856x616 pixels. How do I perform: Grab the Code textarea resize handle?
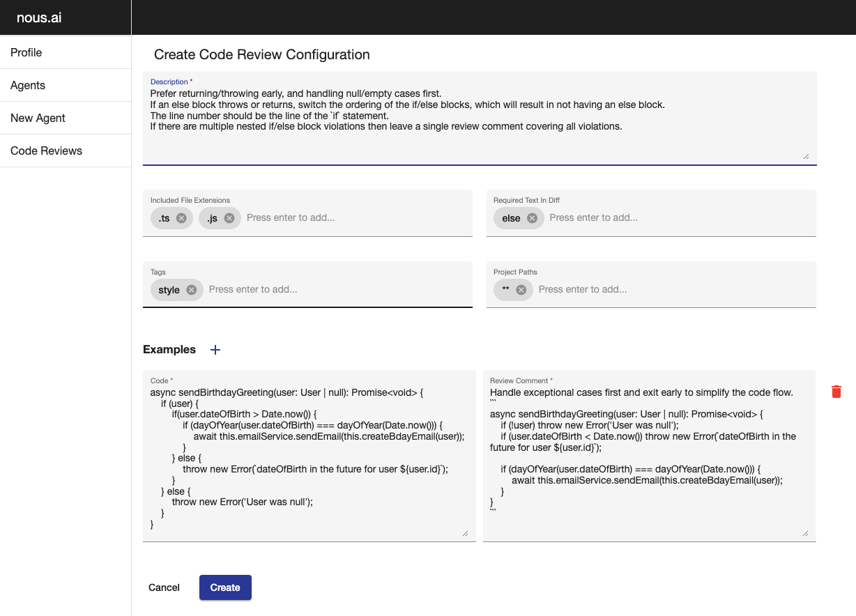click(x=465, y=532)
